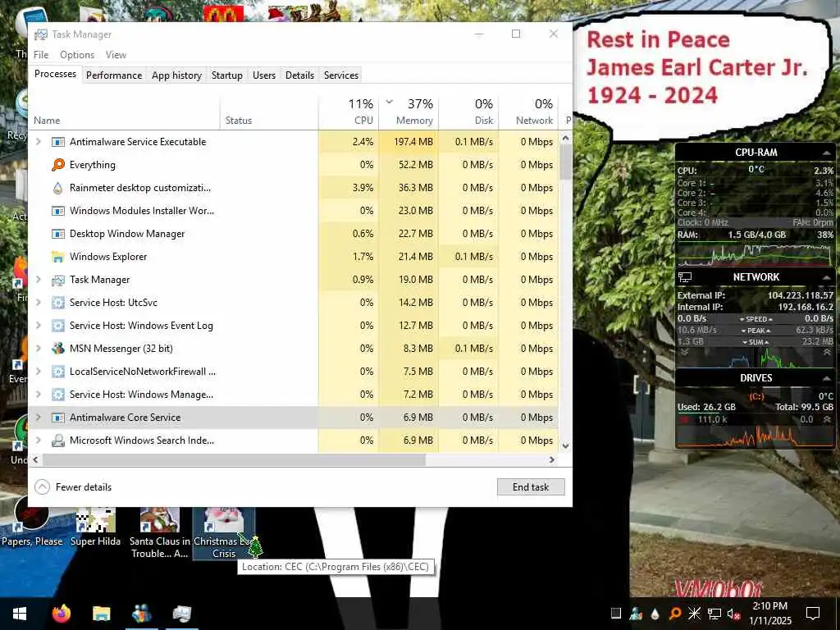Click the Rainmeter process droplet icon
Image resolution: width=840 pixels, height=630 pixels.
(x=58, y=188)
